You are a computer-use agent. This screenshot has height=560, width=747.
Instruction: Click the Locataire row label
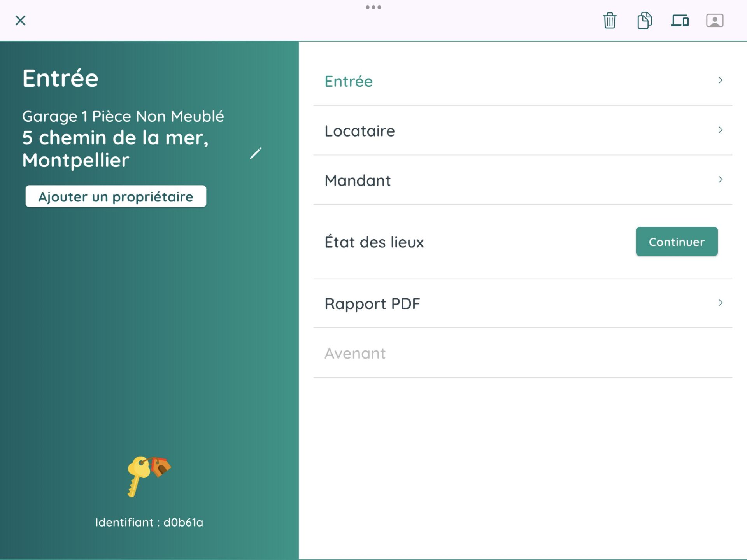pos(360,131)
